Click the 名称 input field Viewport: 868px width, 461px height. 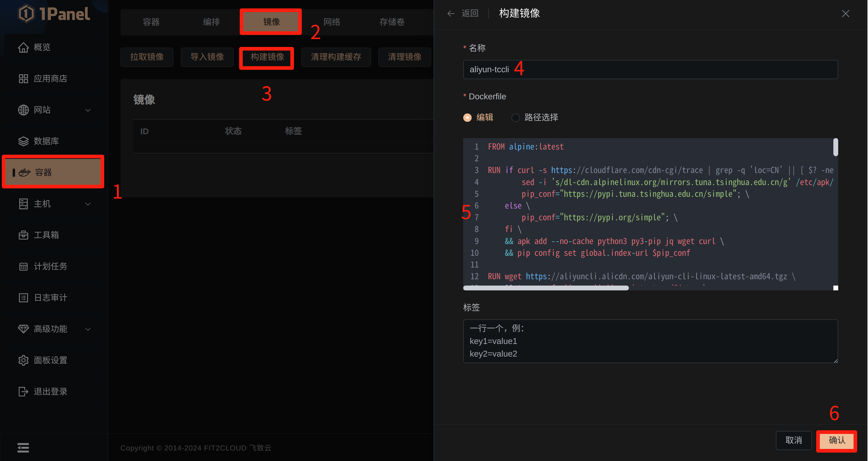[x=650, y=70]
